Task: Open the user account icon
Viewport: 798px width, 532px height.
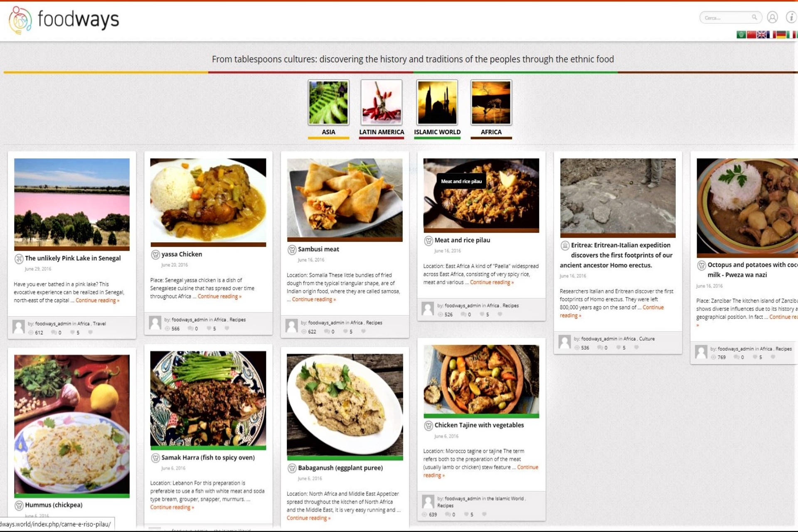Action: point(772,17)
